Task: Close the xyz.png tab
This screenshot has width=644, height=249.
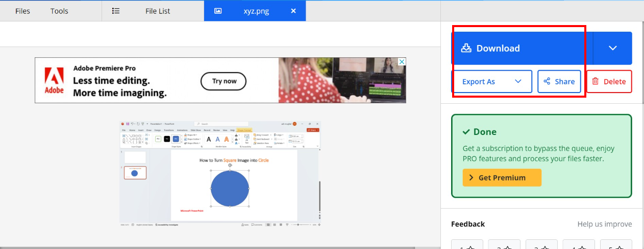Action: 293,11
